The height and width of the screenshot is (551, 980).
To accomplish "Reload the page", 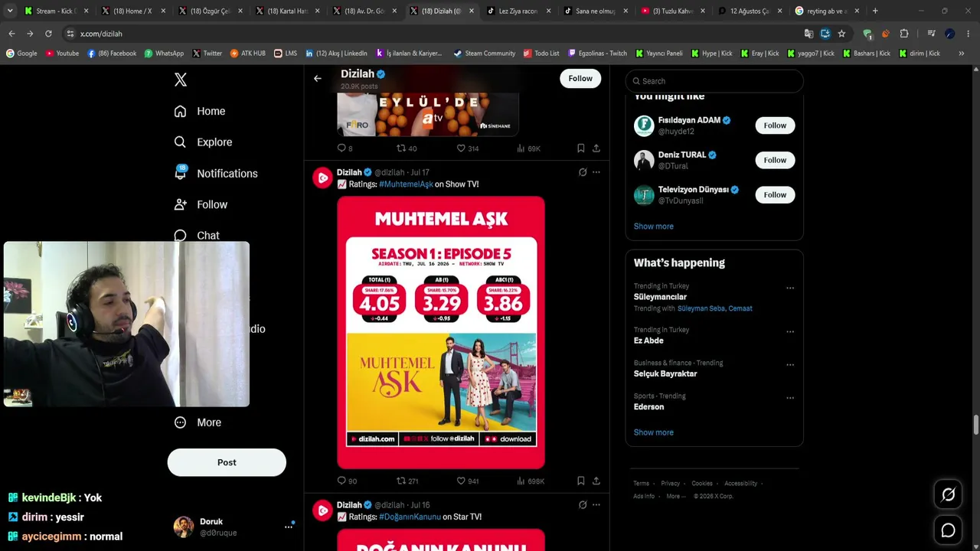I will (x=48, y=34).
